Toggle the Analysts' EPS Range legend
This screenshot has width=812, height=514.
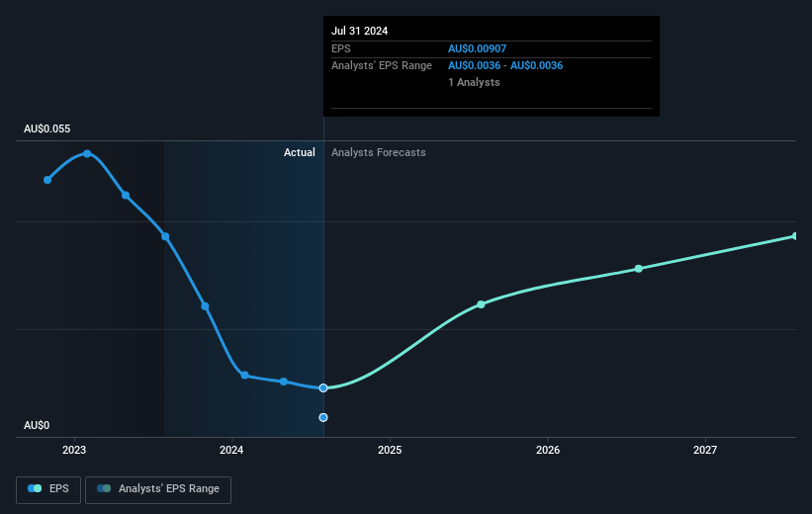click(158, 489)
